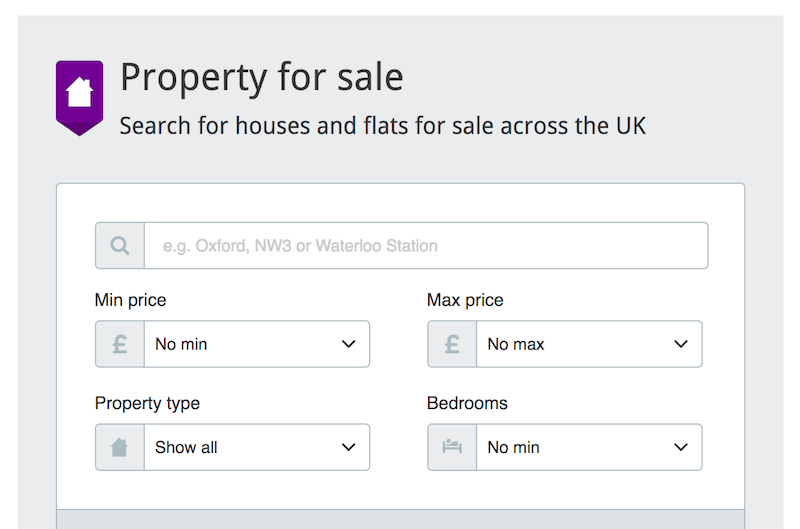
Task: Click the magnifying glass search icon
Action: click(x=120, y=245)
